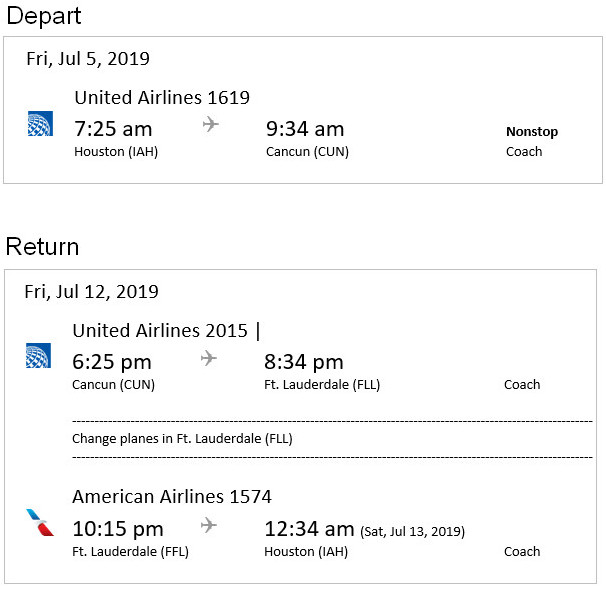The height and width of the screenshot is (592, 606).
Task: Click the United Airlines logo for flight 1619
Action: (40, 124)
